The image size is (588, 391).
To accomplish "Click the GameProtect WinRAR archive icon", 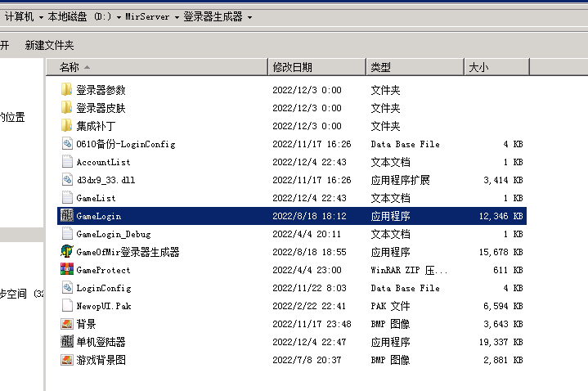I will (x=67, y=270).
